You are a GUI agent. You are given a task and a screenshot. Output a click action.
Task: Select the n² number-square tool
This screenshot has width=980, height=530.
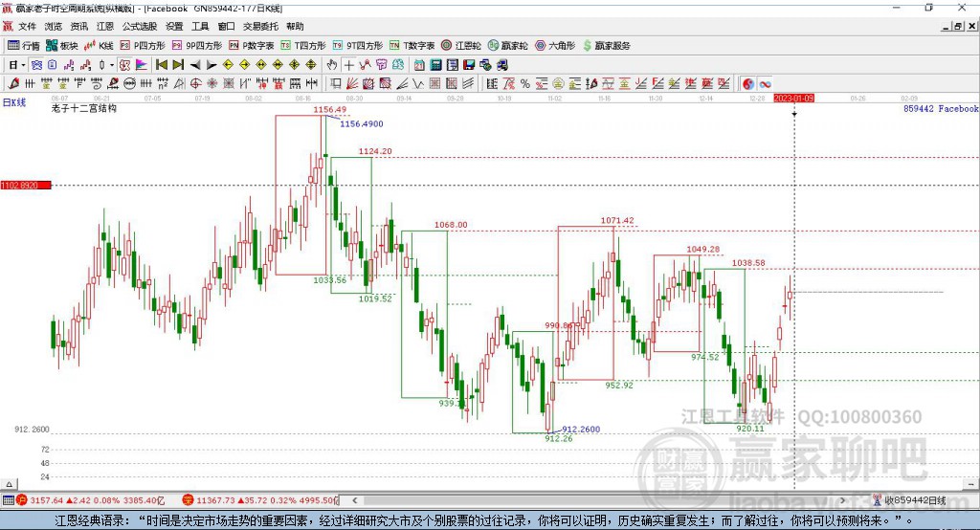pyautogui.click(x=163, y=84)
